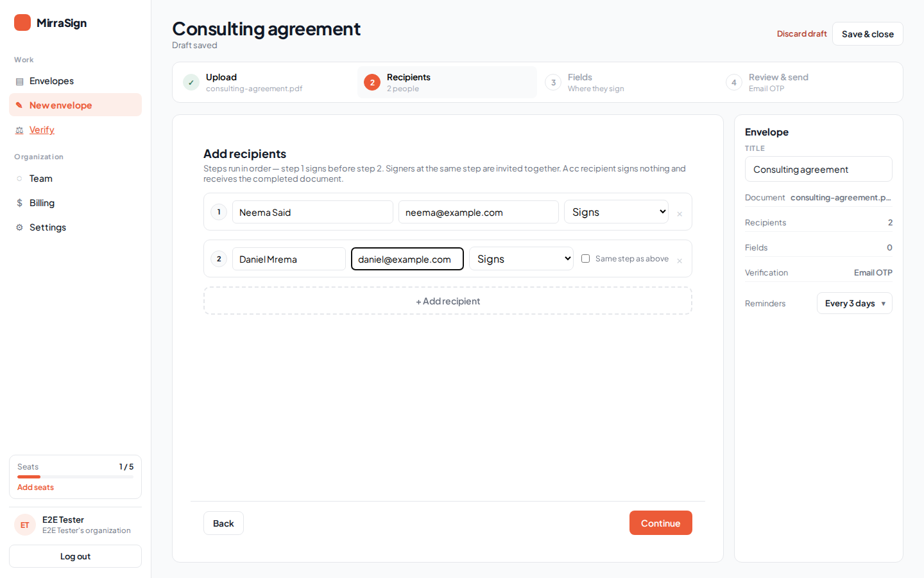The height and width of the screenshot is (578, 924).
Task: Click the ET user avatar
Action: pyautogui.click(x=25, y=525)
